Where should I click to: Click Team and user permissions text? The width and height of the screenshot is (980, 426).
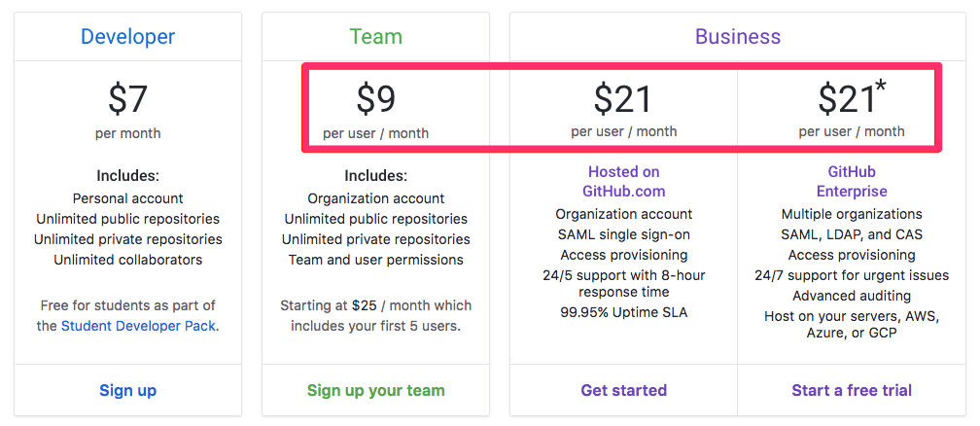[375, 260]
